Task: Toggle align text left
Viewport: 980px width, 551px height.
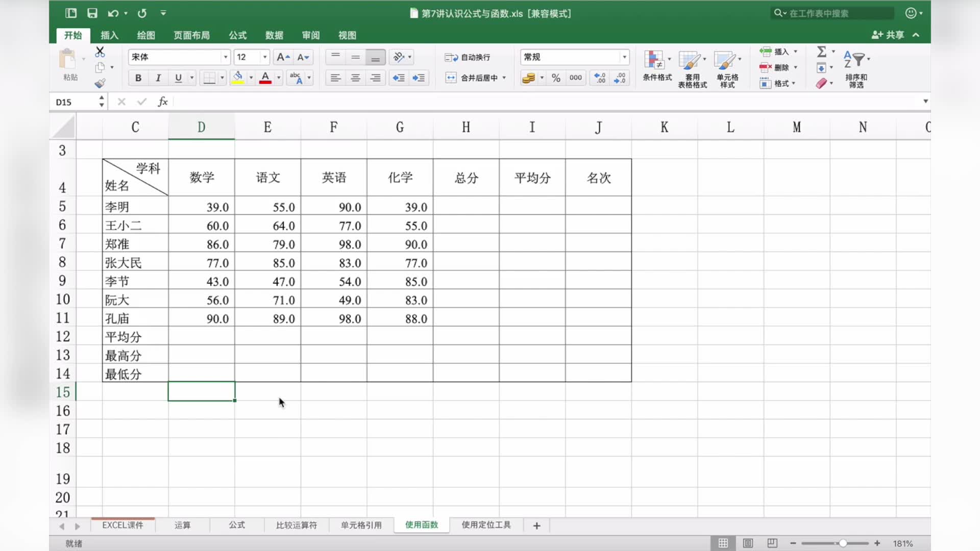Action: pos(335,78)
